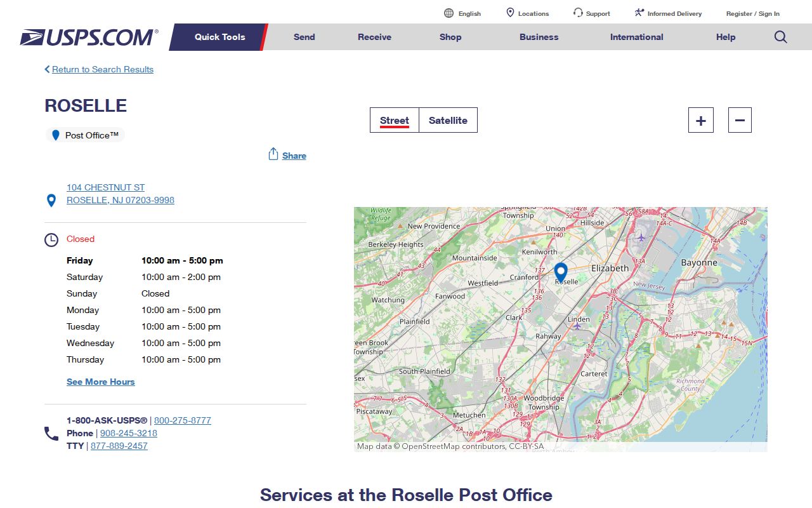Open the International menu
This screenshot has width=812, height=508.
point(637,37)
